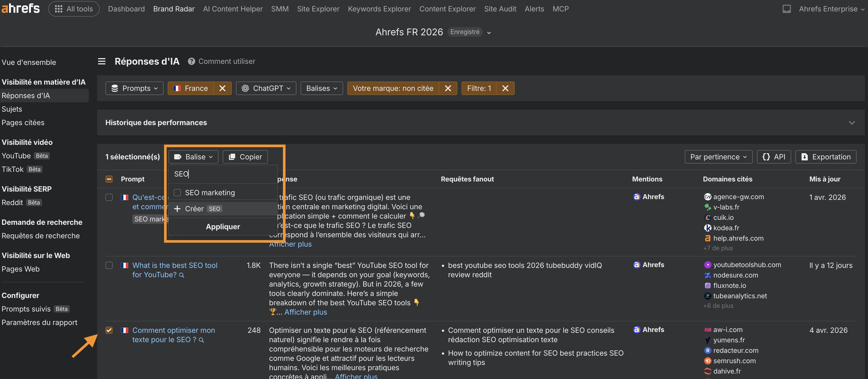This screenshot has height=379, width=868.
Task: Click the v-labs.fr cited domain
Action: tap(726, 207)
